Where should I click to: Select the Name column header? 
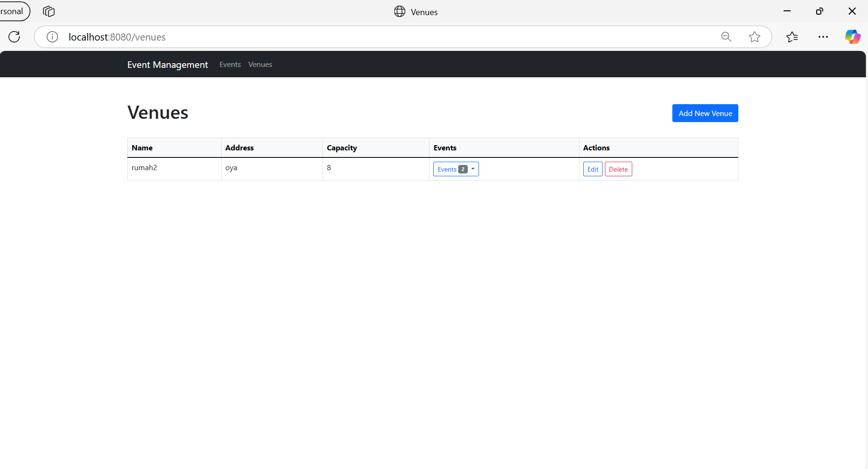[142, 148]
